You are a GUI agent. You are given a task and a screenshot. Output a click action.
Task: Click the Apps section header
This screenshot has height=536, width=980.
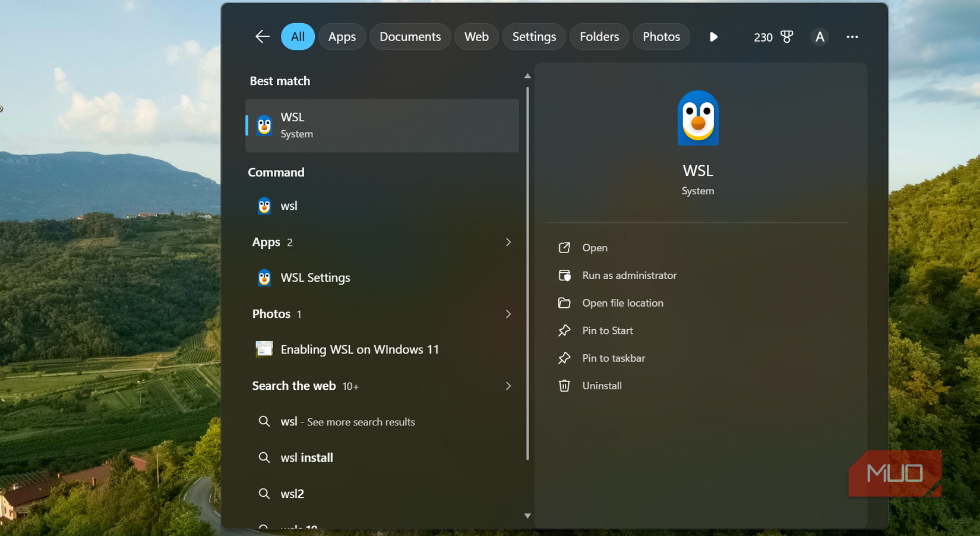[x=272, y=242]
